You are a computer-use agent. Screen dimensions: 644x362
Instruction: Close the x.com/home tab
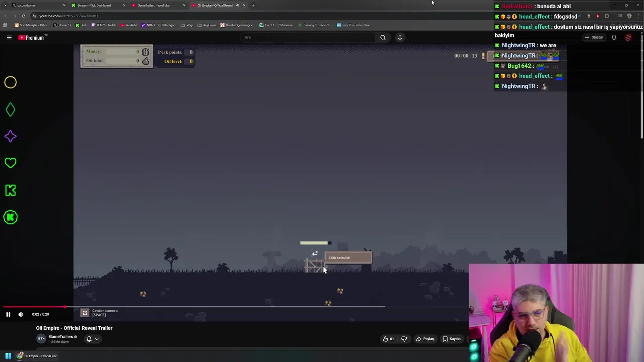[x=64, y=5]
